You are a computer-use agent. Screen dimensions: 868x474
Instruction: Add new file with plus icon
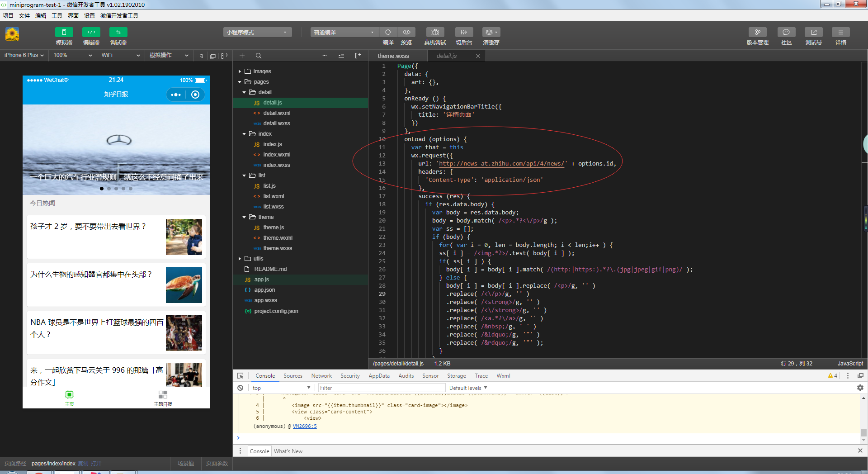click(x=242, y=56)
